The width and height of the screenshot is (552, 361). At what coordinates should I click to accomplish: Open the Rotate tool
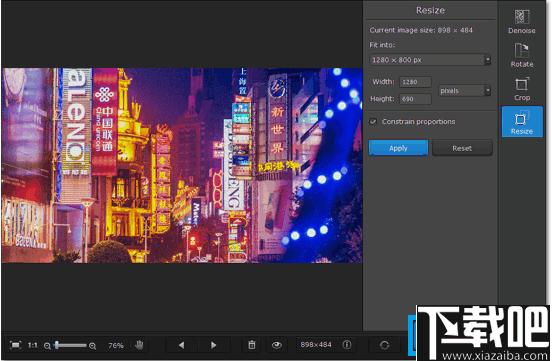pyautogui.click(x=522, y=55)
